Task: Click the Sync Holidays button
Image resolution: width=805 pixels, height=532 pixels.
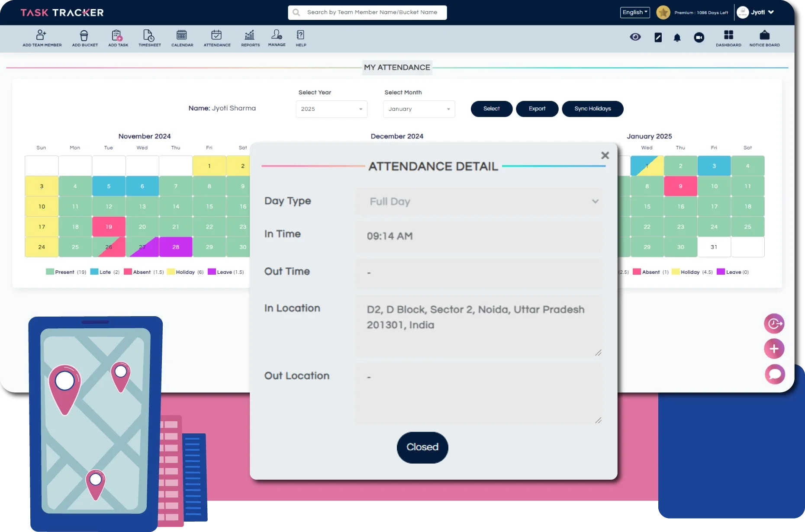Action: point(592,109)
